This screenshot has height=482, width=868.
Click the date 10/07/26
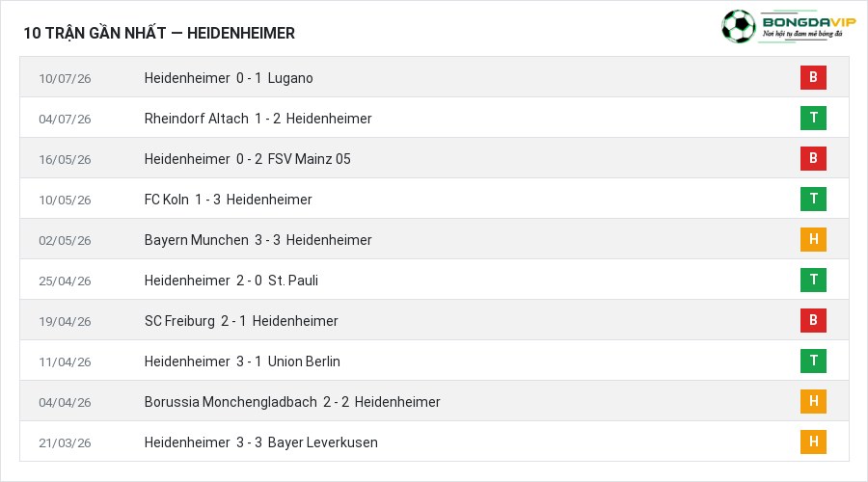pos(65,79)
